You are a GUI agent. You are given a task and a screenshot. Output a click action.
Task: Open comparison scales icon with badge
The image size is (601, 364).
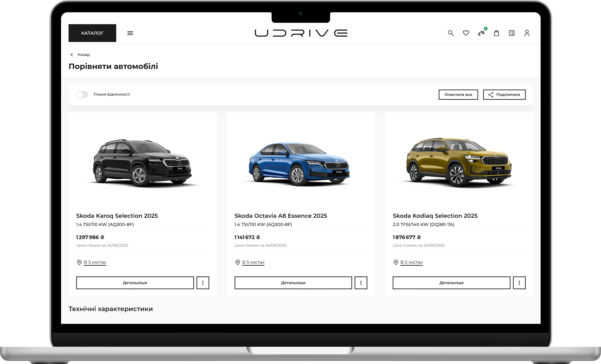pyautogui.click(x=481, y=33)
